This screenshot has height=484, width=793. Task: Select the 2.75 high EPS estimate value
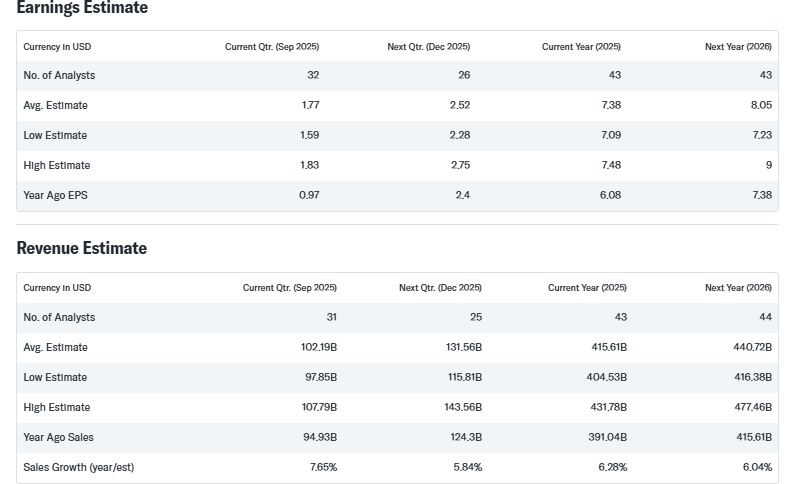tap(460, 165)
